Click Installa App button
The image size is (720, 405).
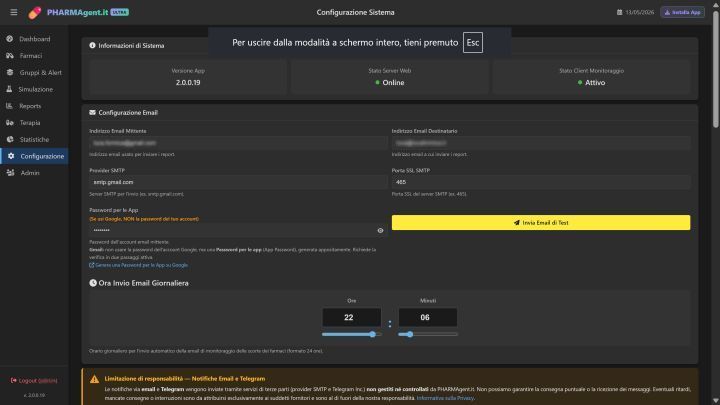(x=682, y=12)
